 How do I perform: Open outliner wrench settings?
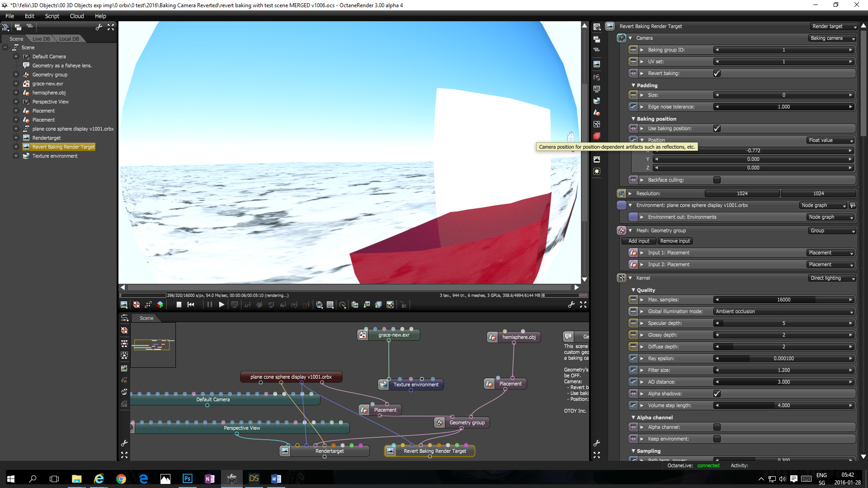pos(99,27)
